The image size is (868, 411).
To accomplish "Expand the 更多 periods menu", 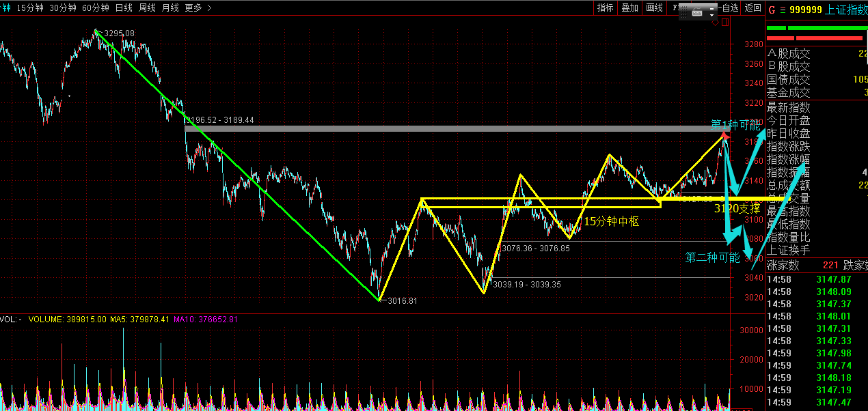I will point(198,8).
